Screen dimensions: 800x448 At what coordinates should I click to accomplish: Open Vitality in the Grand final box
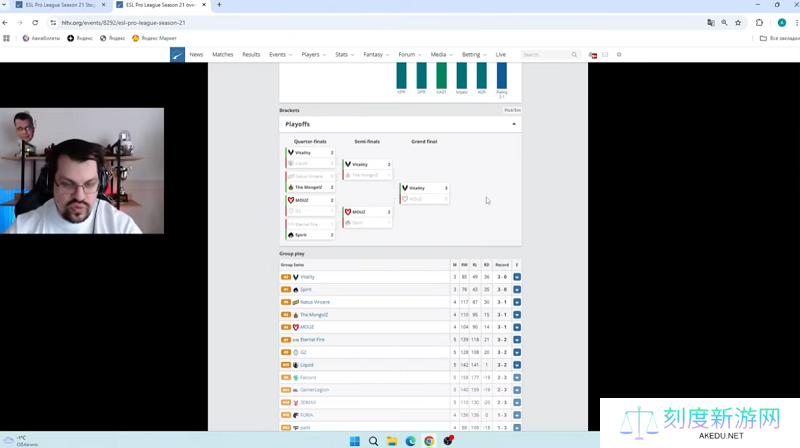point(424,188)
